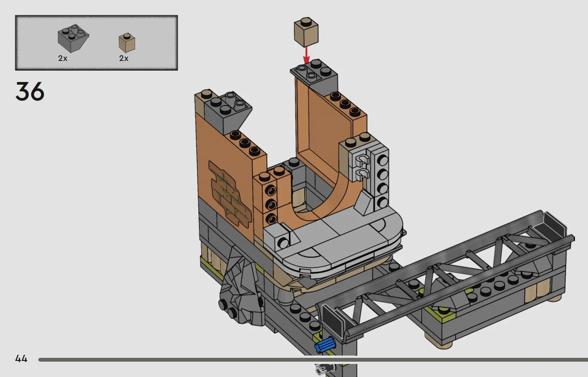Viewport: 588px width, 377px height.
Task: Click the blue axle pin on the track
Action: [325, 344]
